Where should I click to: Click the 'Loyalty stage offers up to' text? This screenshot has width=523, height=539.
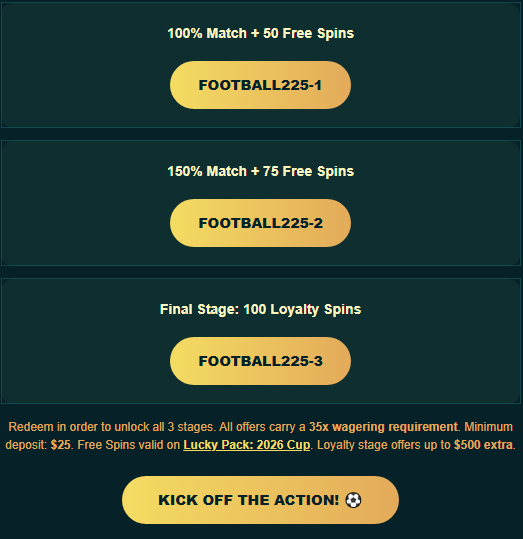click(x=383, y=445)
